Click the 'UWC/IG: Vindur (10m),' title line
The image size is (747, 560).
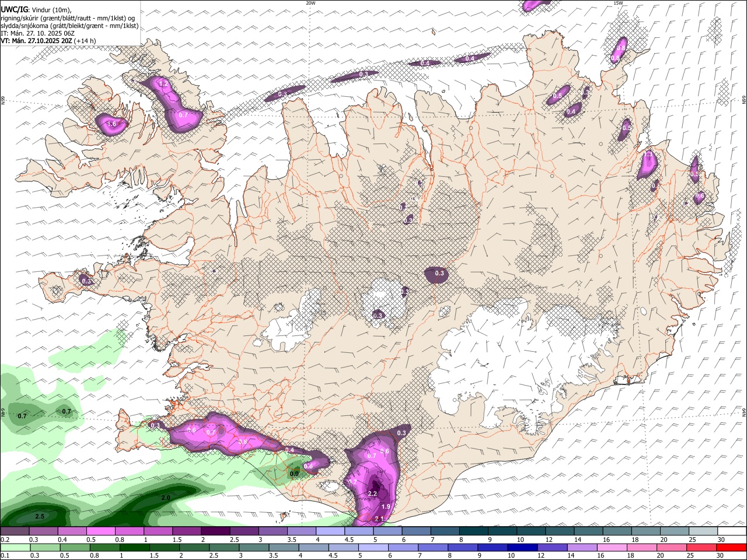point(36,10)
